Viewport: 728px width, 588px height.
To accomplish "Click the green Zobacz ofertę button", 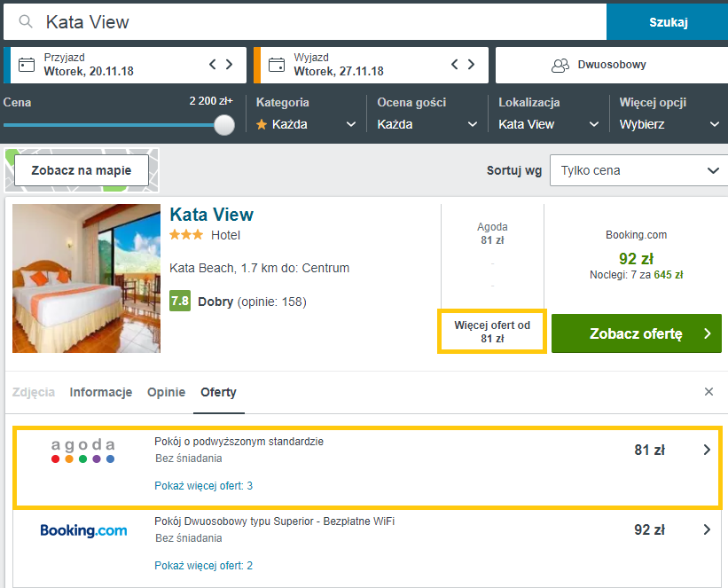I will coord(636,333).
